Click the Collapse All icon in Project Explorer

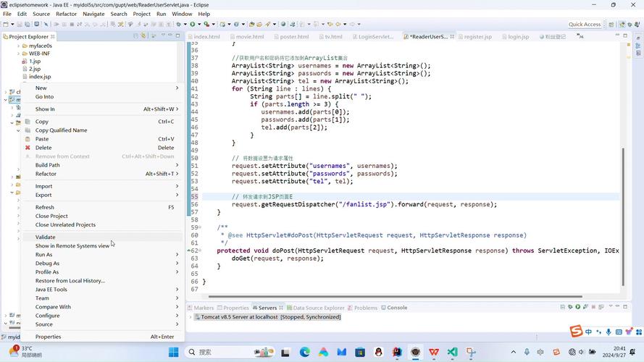[135, 36]
